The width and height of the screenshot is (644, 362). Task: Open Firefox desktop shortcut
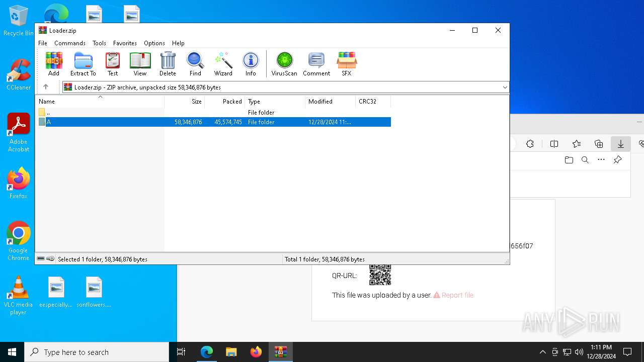coord(19,183)
